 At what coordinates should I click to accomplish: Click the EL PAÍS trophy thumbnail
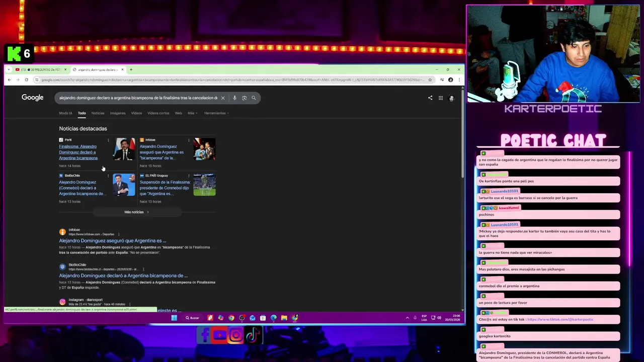coord(204,185)
